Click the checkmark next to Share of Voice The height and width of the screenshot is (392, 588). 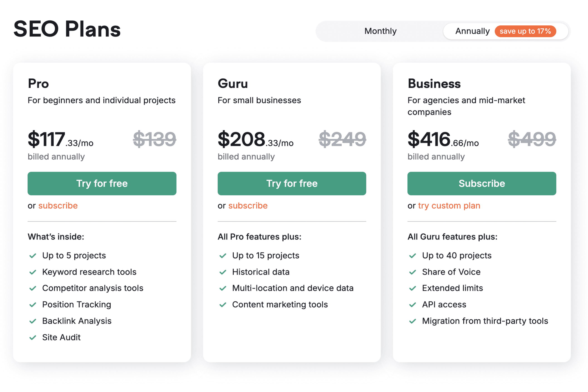(x=412, y=272)
